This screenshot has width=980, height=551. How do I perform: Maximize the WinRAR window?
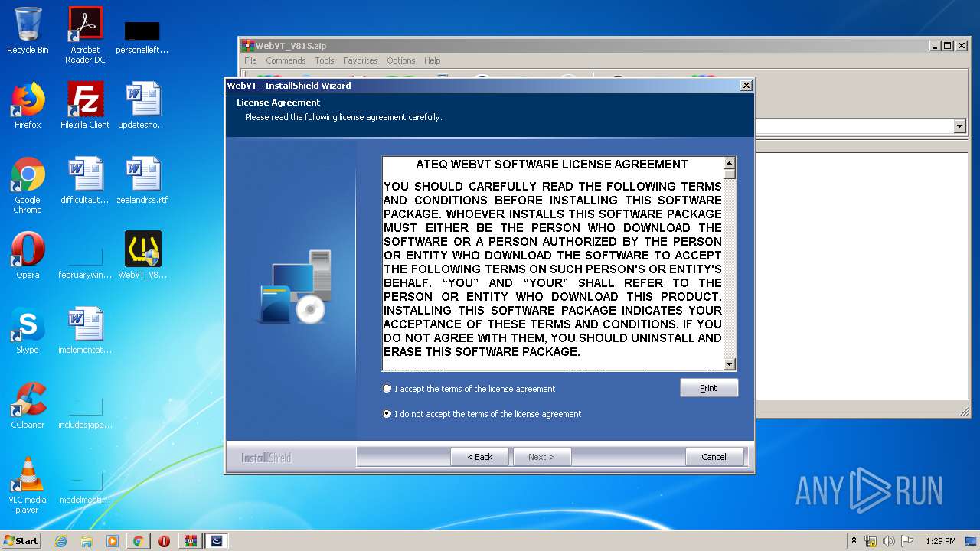click(948, 46)
